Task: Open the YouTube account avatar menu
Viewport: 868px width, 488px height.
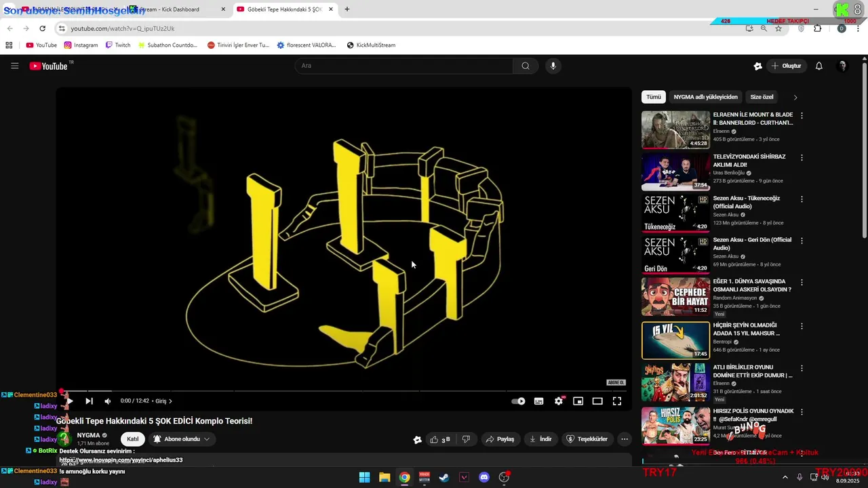Action: (843, 66)
